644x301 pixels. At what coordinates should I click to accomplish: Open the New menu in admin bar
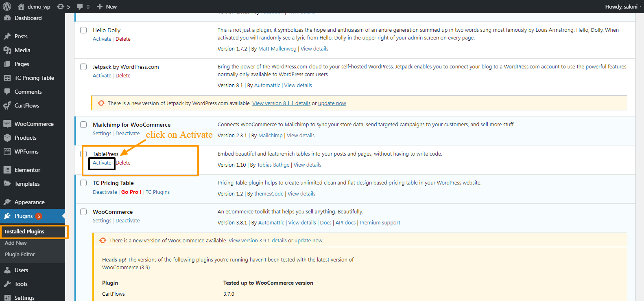(107, 7)
